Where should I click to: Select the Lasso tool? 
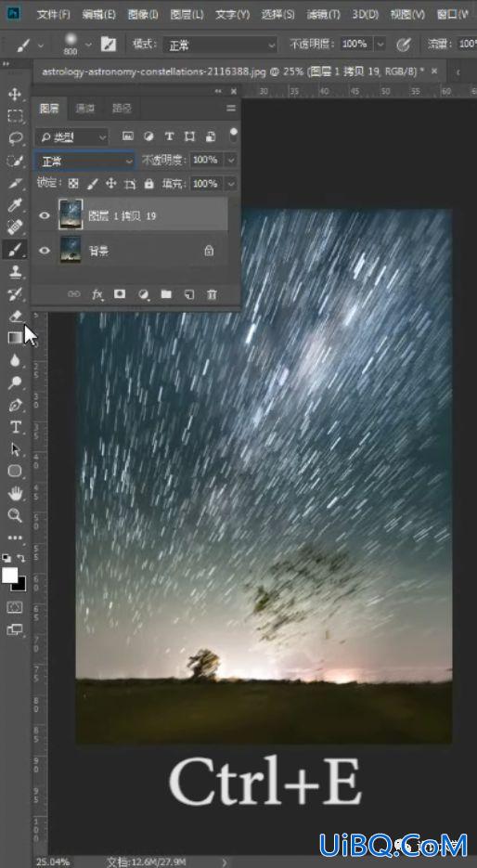point(15,137)
